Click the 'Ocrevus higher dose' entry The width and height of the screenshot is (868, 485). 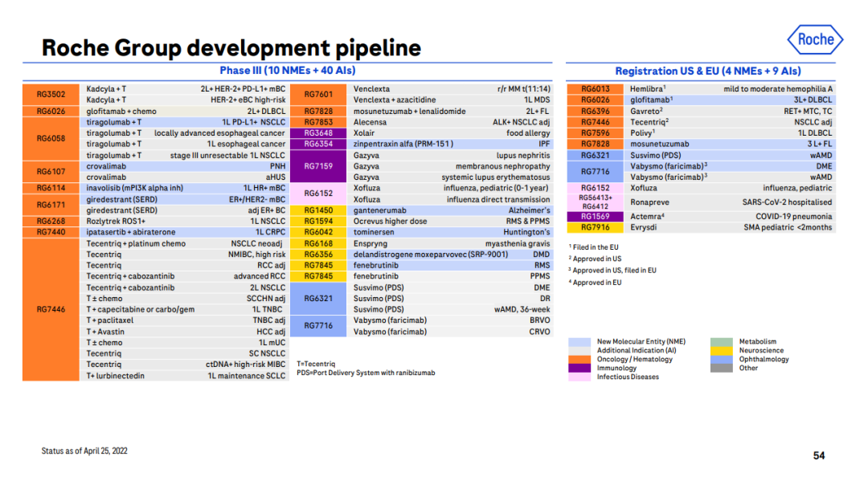click(x=391, y=221)
